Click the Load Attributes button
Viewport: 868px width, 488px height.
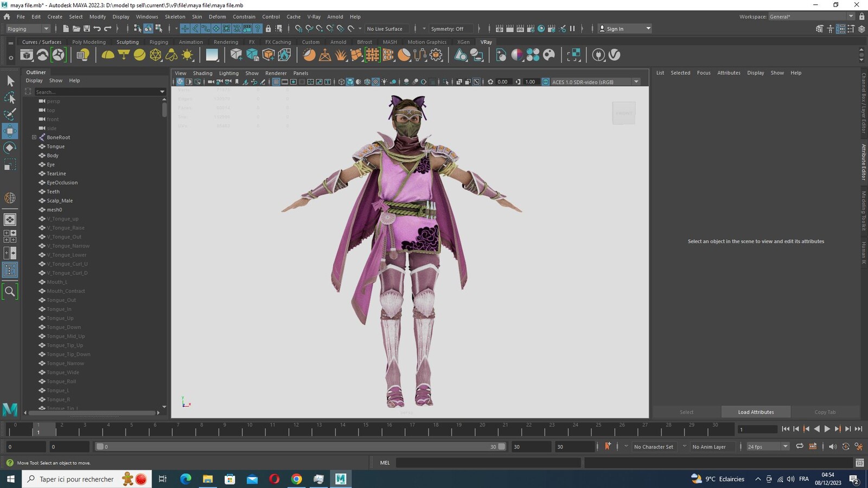click(756, 412)
